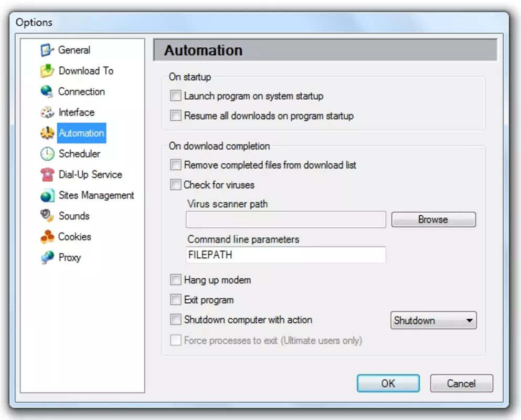521x420 pixels.
Task: Select the Automation category label
Action: tap(81, 133)
